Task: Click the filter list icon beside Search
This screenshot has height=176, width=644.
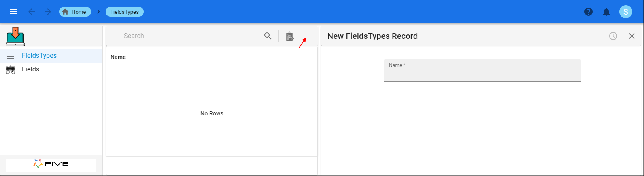Action: click(115, 36)
